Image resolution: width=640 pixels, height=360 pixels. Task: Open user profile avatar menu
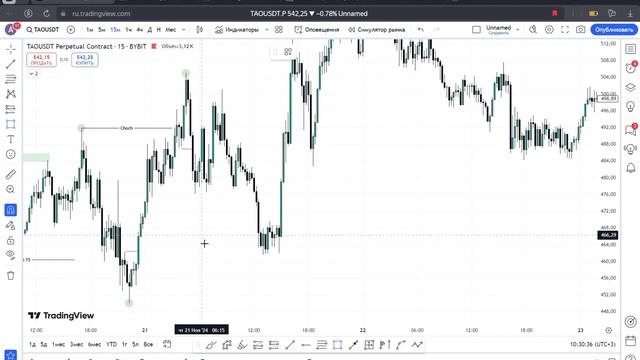click(11, 29)
